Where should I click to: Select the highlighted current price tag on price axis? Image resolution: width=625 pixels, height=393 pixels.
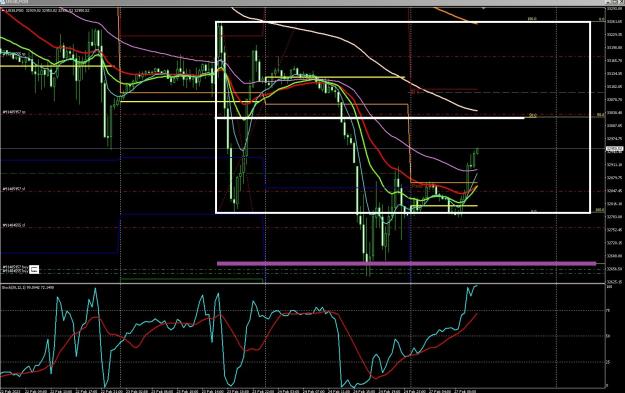(x=614, y=149)
